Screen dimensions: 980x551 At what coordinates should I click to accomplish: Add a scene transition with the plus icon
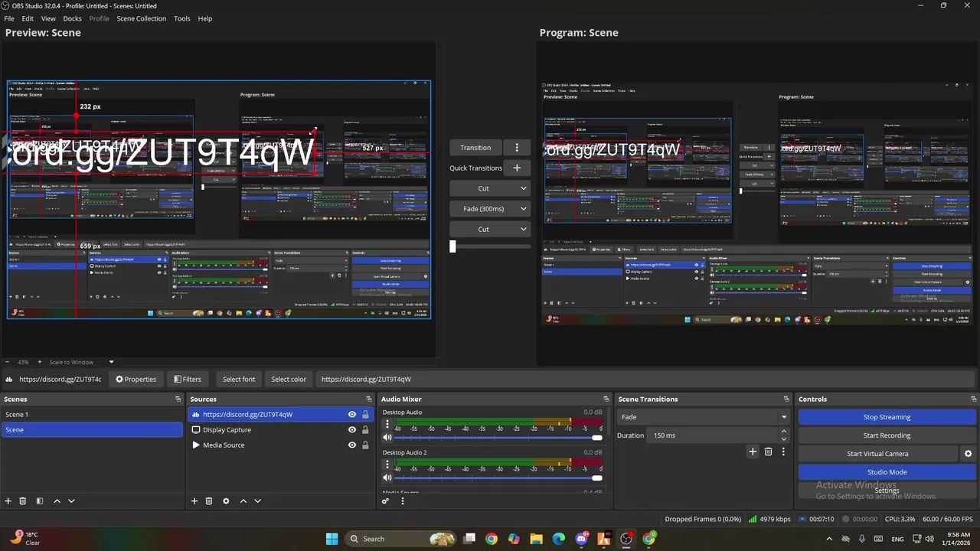[753, 452]
